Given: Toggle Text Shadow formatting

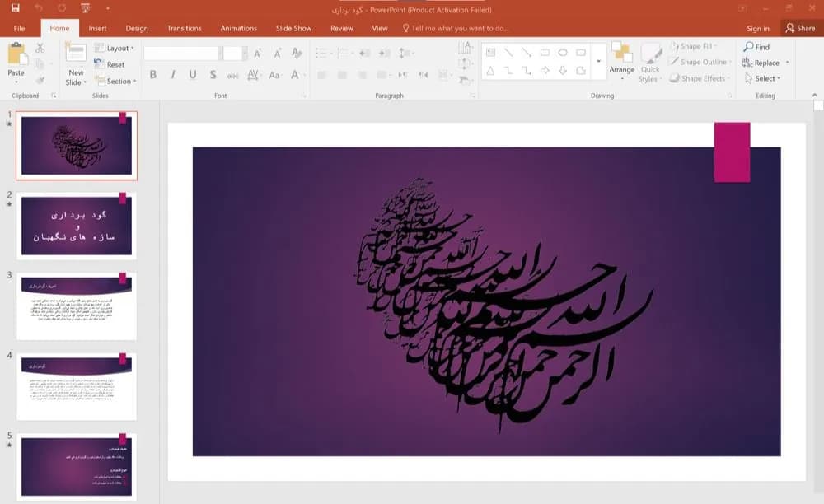Looking at the screenshot, I should coord(213,75).
